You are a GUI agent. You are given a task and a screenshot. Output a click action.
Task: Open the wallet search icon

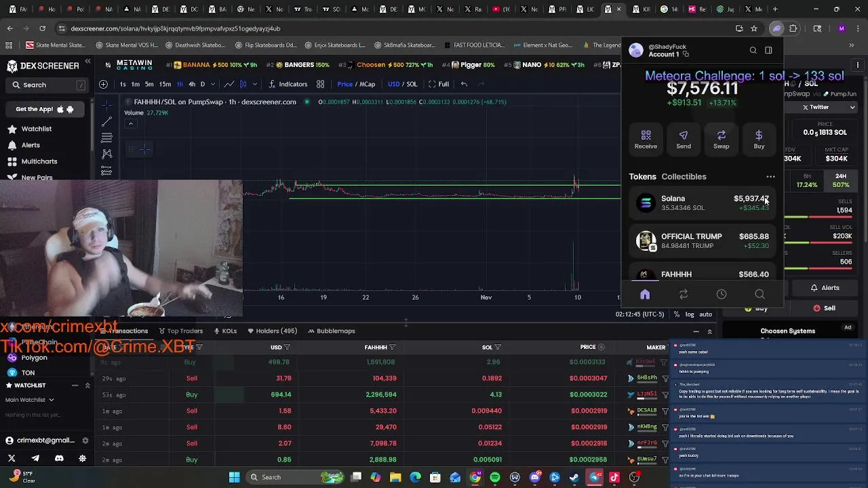pyautogui.click(x=753, y=50)
